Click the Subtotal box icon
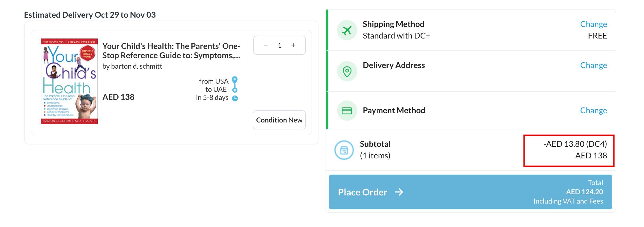Image resolution: width=644 pixels, height=227 pixels. pyautogui.click(x=344, y=150)
